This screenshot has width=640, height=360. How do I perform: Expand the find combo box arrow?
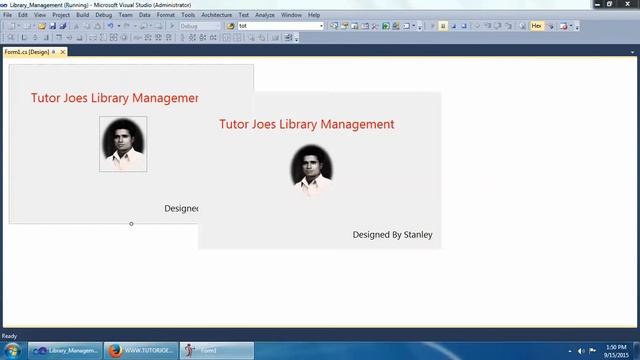point(321,26)
